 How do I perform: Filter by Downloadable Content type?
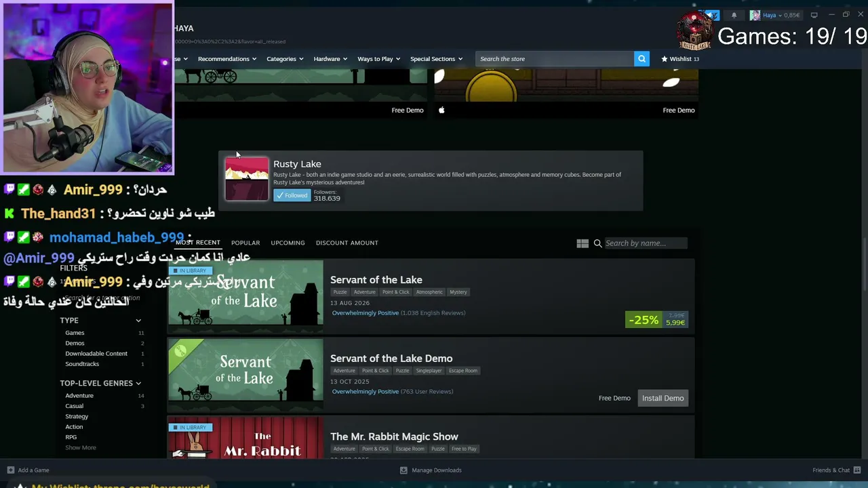click(96, 353)
